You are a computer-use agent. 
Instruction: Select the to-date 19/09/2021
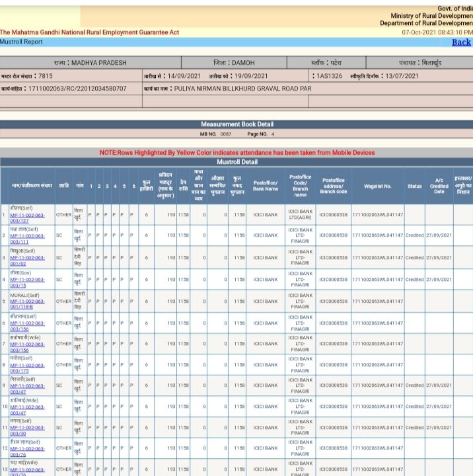click(x=251, y=76)
